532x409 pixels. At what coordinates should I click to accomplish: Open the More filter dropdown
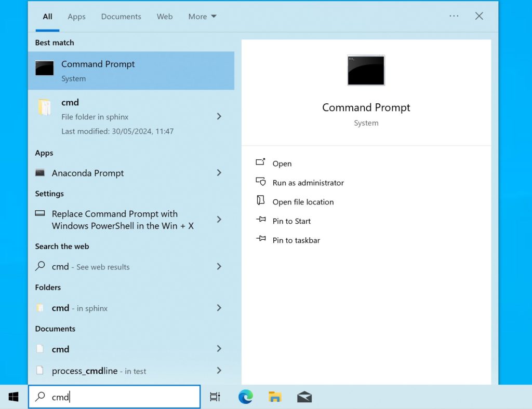coord(202,17)
